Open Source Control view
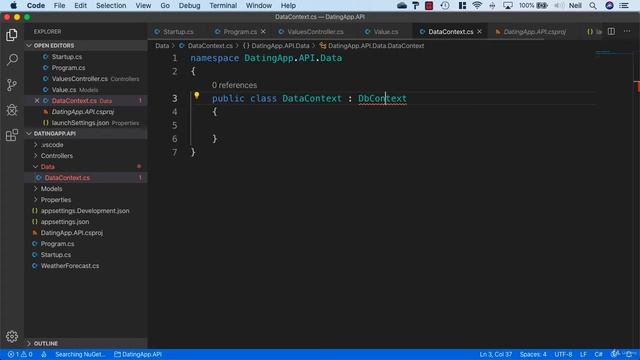Image resolution: width=640 pixels, height=360 pixels. pos(12,85)
